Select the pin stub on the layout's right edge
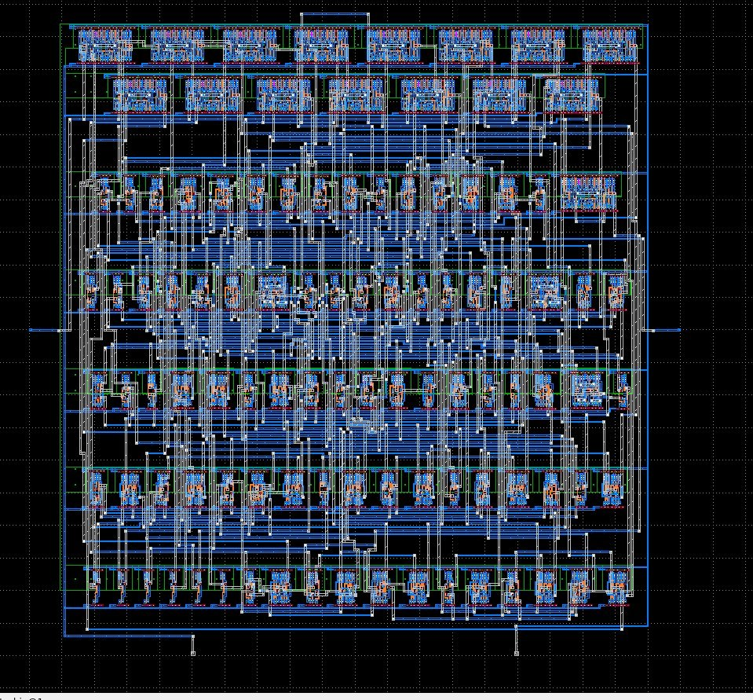 664,330
